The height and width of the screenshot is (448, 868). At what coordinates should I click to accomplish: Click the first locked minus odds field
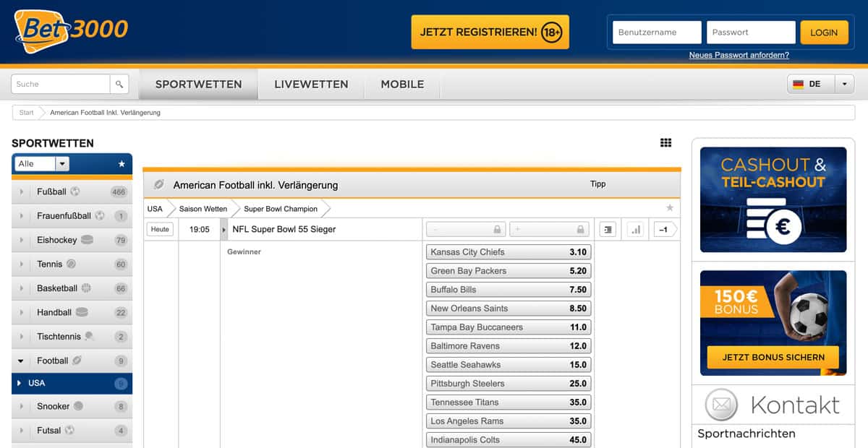(465, 229)
